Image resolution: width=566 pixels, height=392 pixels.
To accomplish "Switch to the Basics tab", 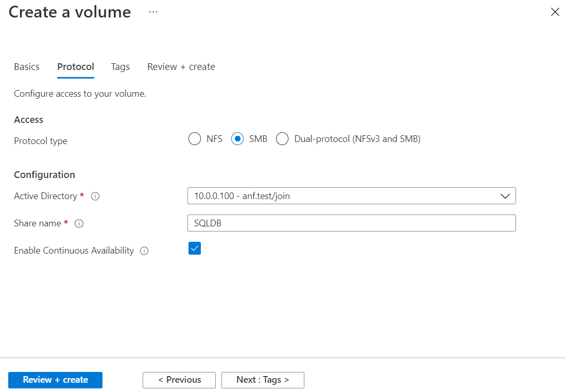I will pyautogui.click(x=27, y=67).
